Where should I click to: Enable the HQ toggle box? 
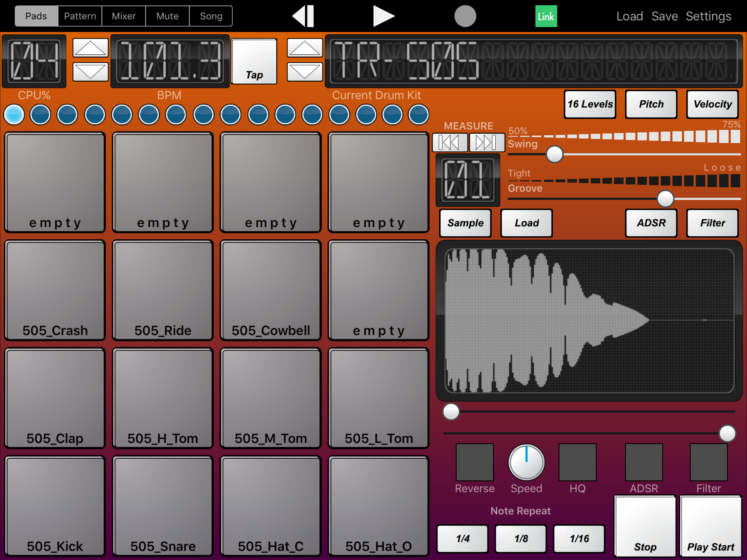pos(577,462)
